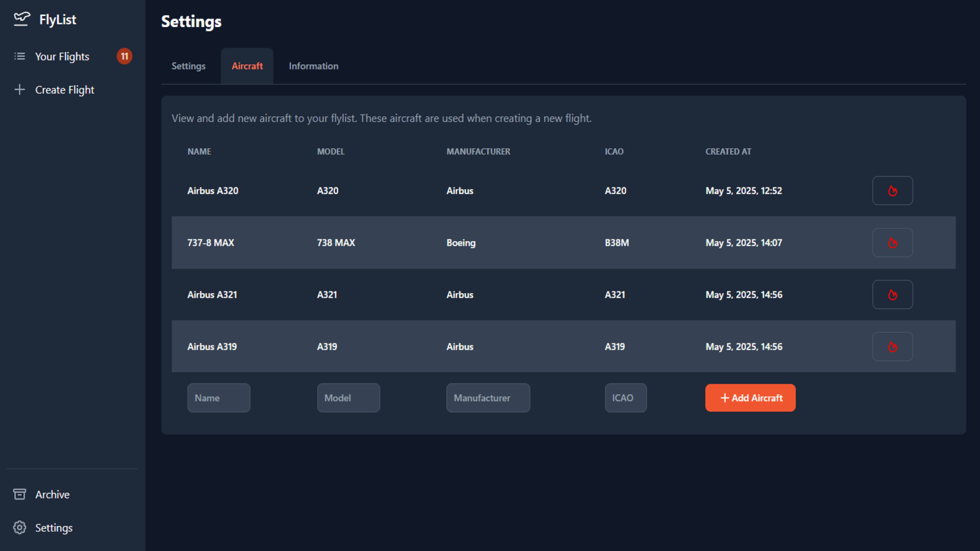980x551 pixels.
Task: Click the Settings gear icon in sidebar
Action: pos(20,527)
